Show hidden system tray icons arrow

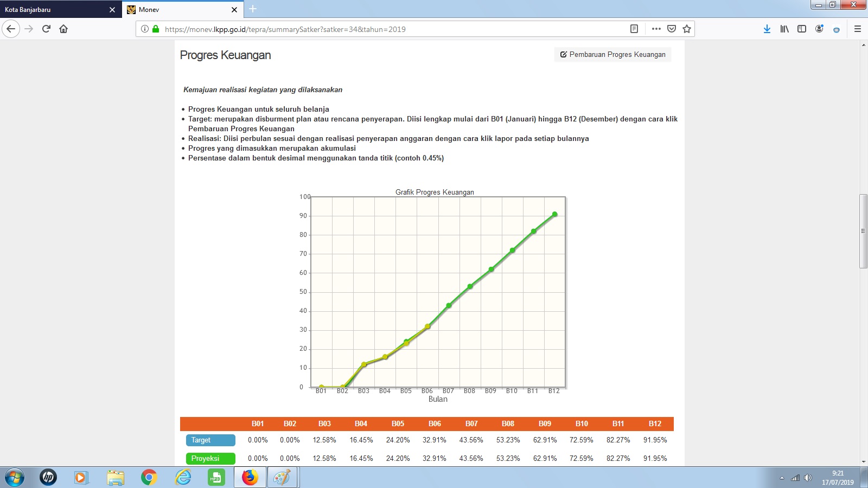click(782, 478)
